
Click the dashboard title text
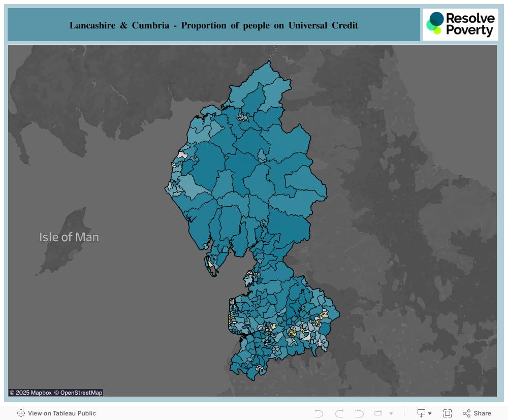214,25
